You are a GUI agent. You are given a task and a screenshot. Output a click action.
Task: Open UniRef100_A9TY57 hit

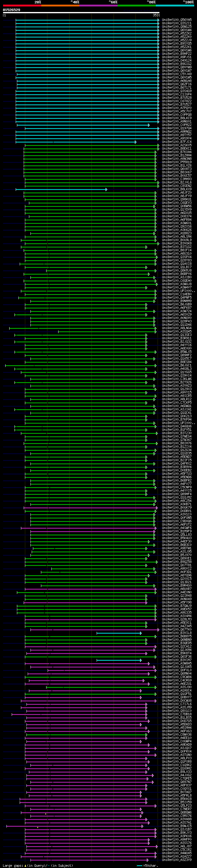(x=177, y=135)
